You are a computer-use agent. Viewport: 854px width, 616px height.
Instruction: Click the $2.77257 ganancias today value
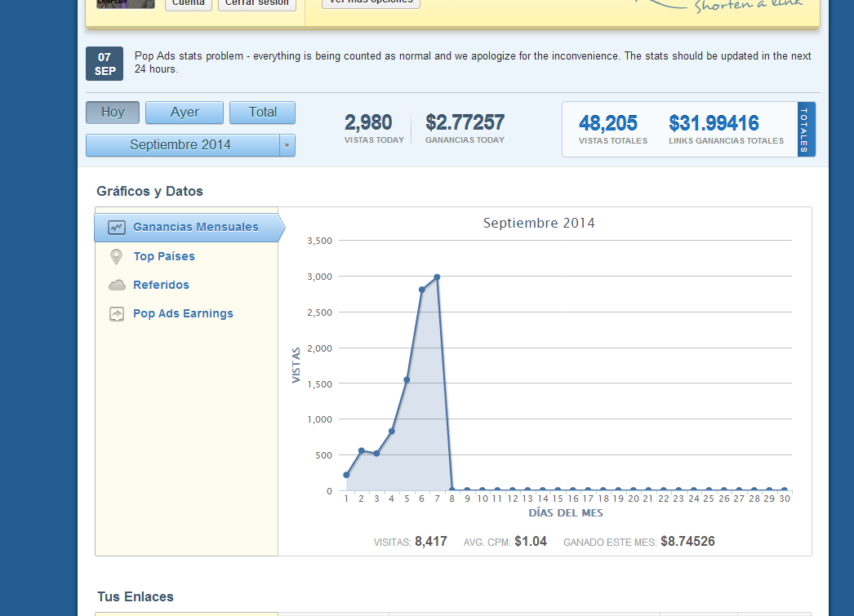pyautogui.click(x=465, y=122)
